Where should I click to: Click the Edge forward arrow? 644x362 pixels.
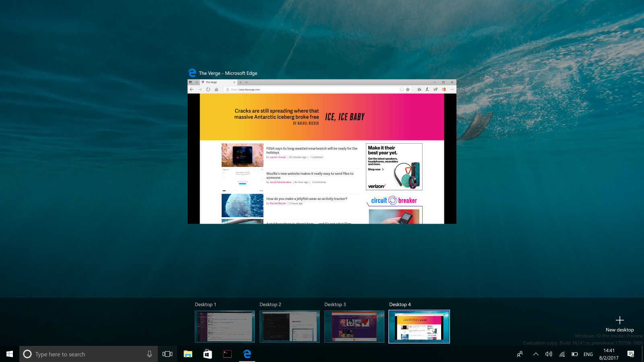click(200, 89)
